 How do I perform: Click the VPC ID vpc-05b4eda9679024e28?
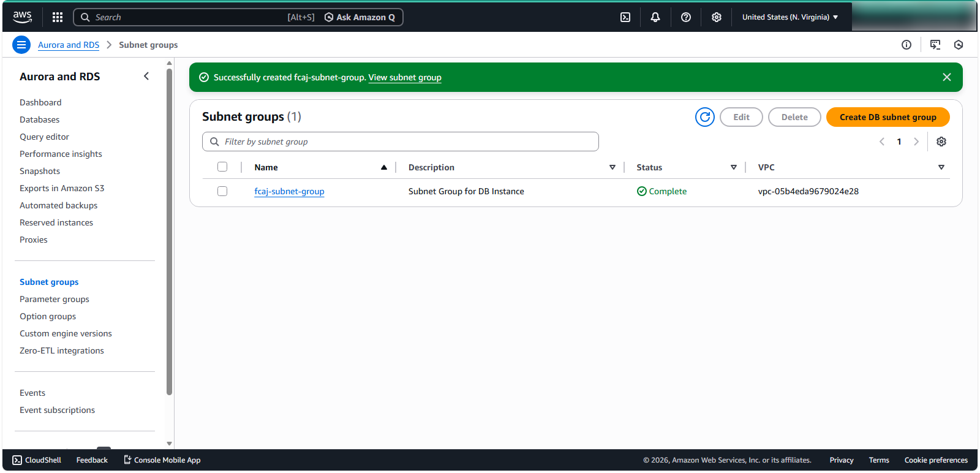point(809,191)
